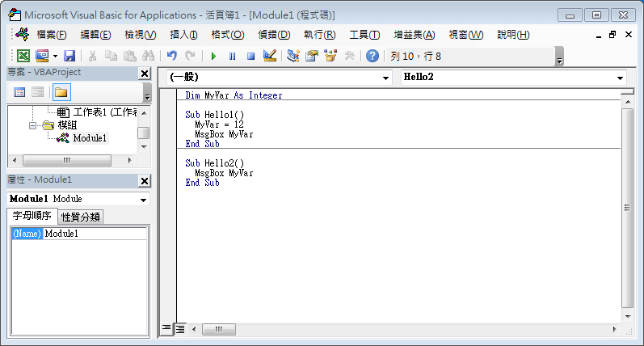Open the Project Explorer icon
The height and width of the screenshot is (346, 644).
293,56
